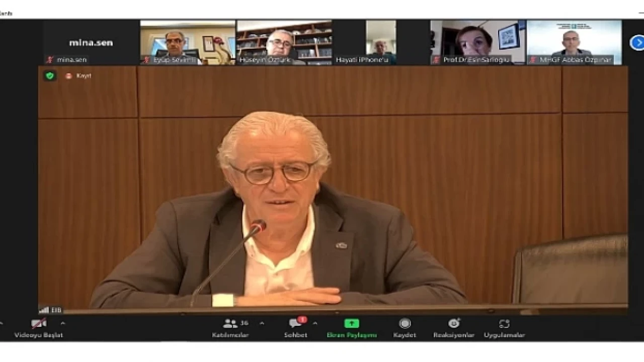Screen dimensions: 644x362
Task: Click the red Kayıt recording indicator
Action: [x=69, y=76]
